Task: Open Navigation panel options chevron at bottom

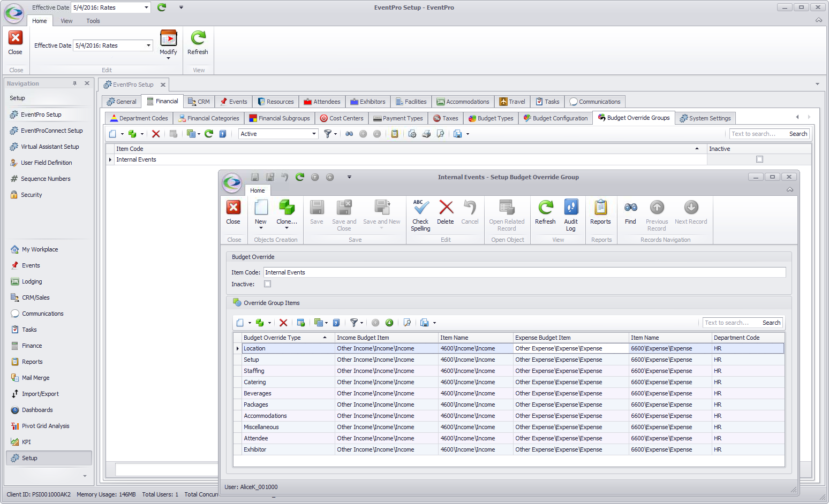Action: 85,476
